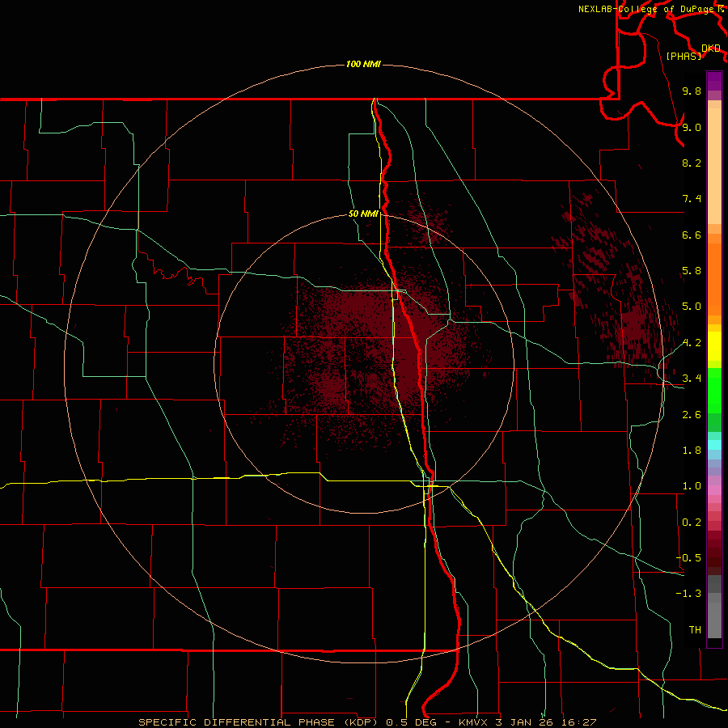Pick the large bright orange colorbar segment
This screenshot has height=728, width=728.
pyautogui.click(x=714, y=280)
